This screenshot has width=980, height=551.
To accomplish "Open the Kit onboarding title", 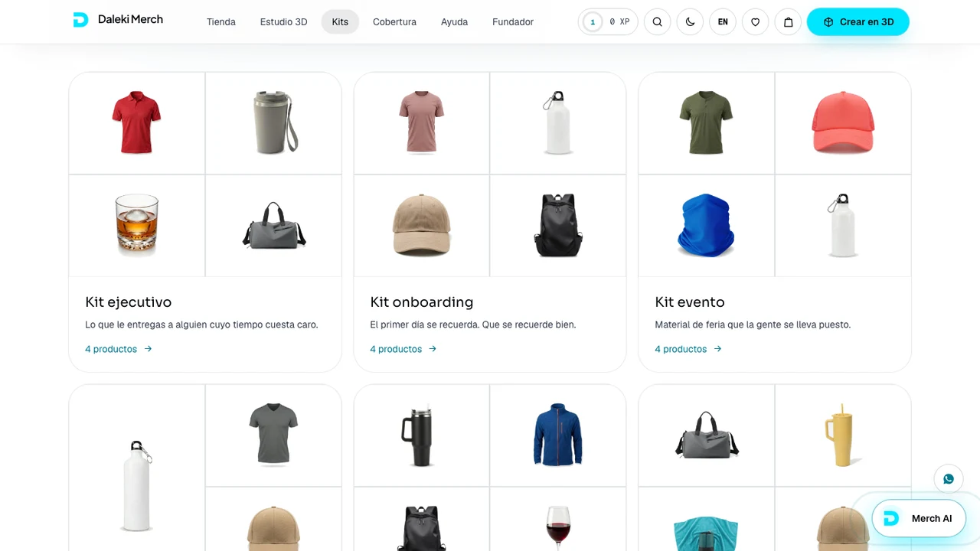I will (422, 302).
